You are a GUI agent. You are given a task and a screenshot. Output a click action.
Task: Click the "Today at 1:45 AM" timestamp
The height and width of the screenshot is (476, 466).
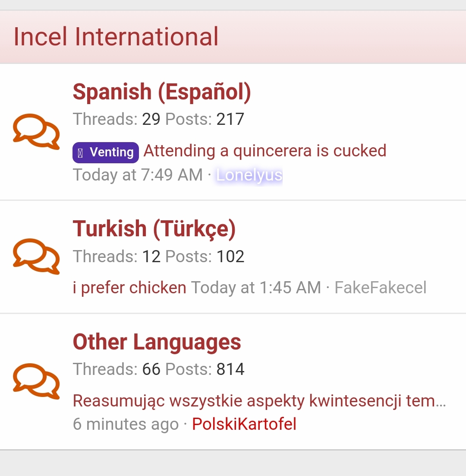click(x=256, y=287)
